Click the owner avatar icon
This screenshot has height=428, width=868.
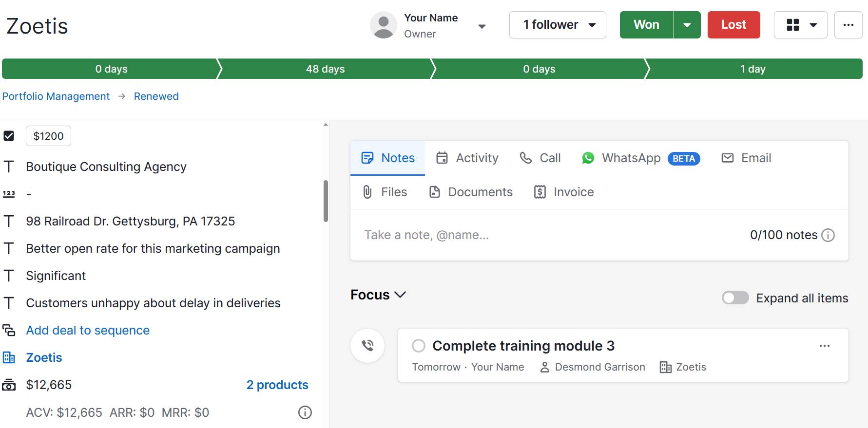point(384,25)
